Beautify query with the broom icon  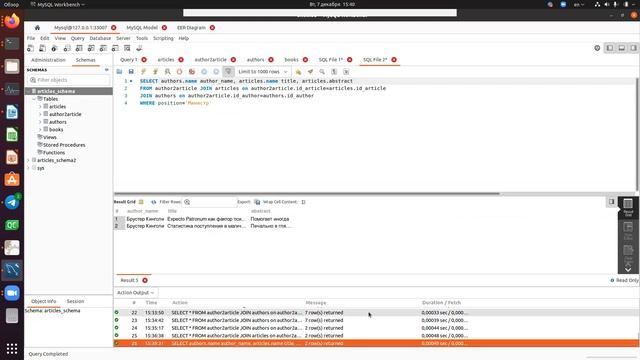coord(310,72)
